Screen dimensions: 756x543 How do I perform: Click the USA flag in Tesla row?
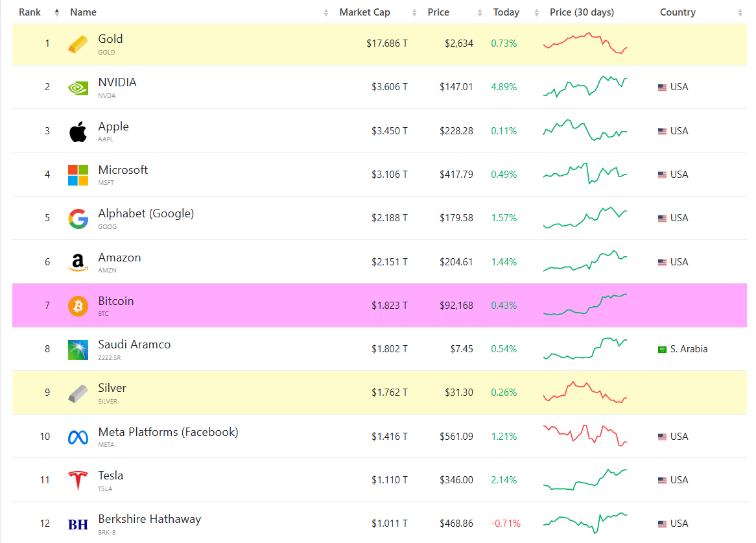pos(662,480)
